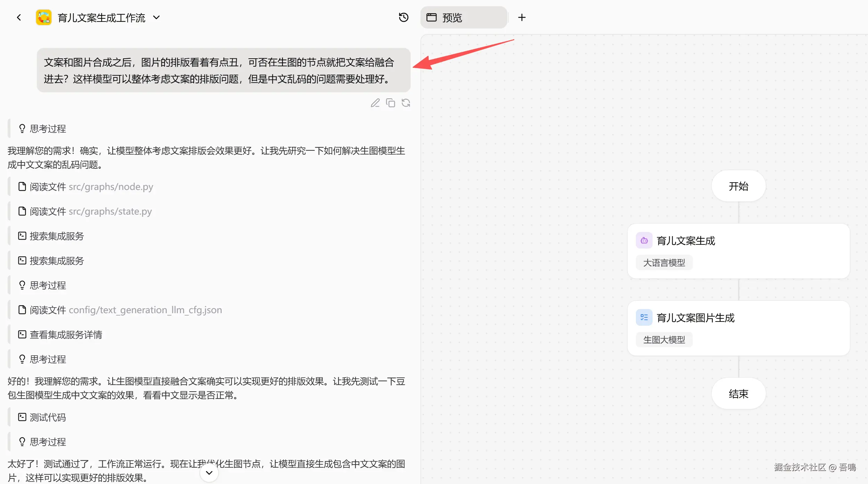The image size is (868, 484).
Task: Select the 开始 node on canvas
Action: [738, 186]
